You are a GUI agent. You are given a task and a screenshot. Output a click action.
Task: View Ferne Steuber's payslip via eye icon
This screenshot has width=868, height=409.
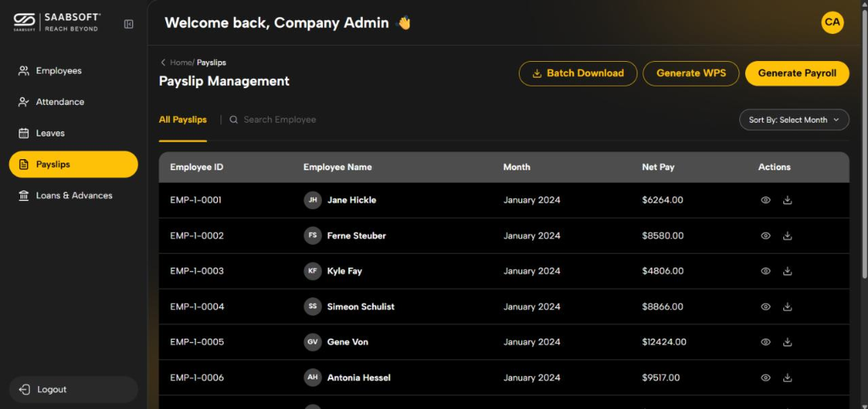[765, 236]
